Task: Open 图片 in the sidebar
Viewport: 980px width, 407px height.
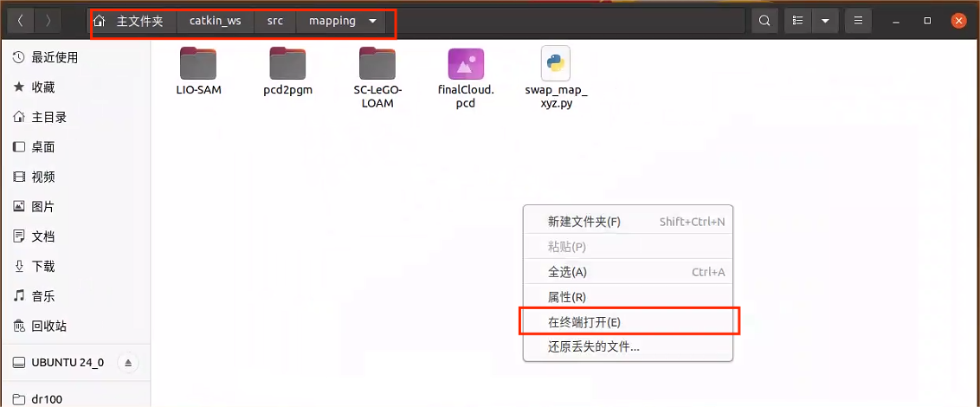Action: point(75,206)
